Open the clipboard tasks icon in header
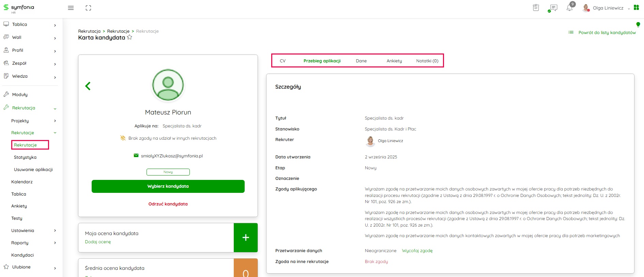 [x=536, y=8]
